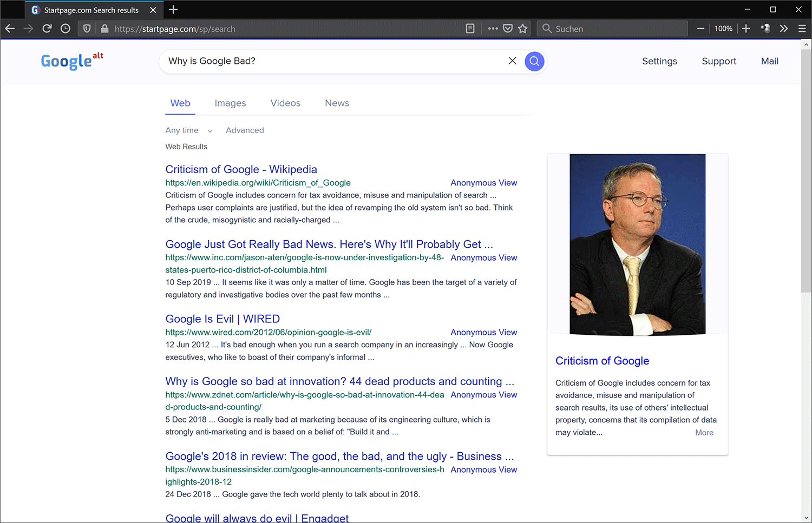Open browsing history via the clock icon

point(65,29)
